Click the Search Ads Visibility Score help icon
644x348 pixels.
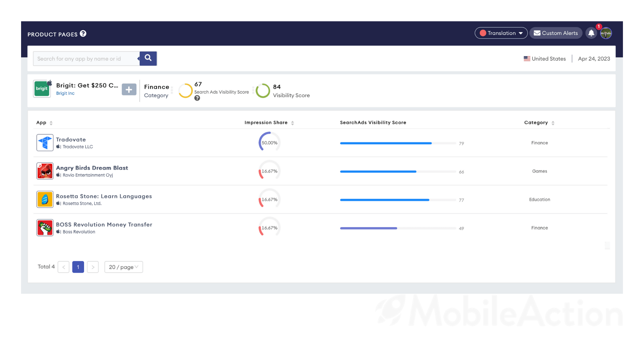coord(197,98)
